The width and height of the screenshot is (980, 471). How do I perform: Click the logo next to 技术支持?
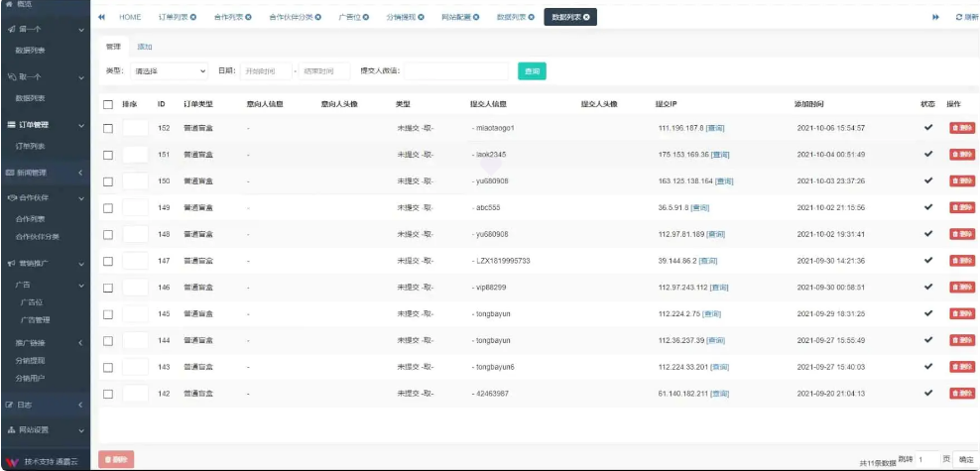12,462
